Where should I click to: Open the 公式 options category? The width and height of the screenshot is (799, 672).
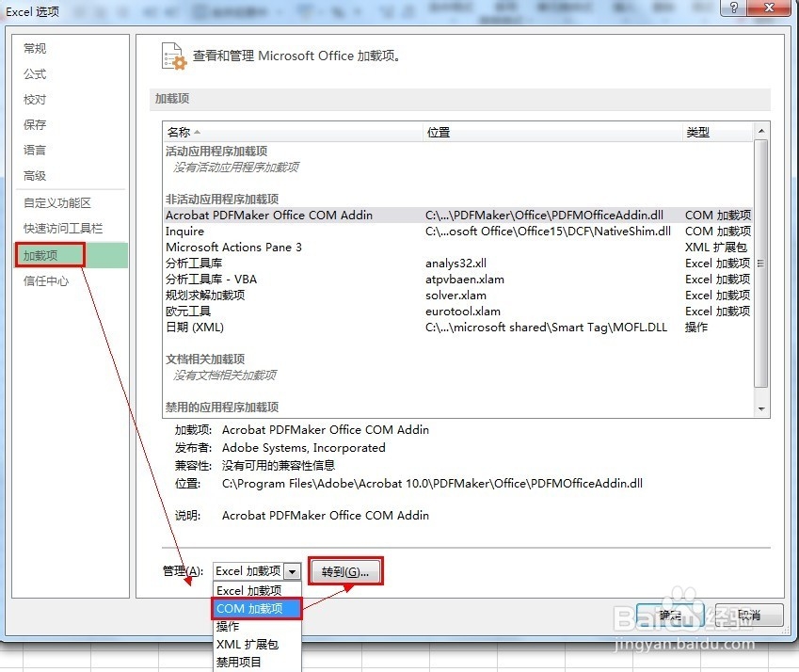click(x=35, y=73)
